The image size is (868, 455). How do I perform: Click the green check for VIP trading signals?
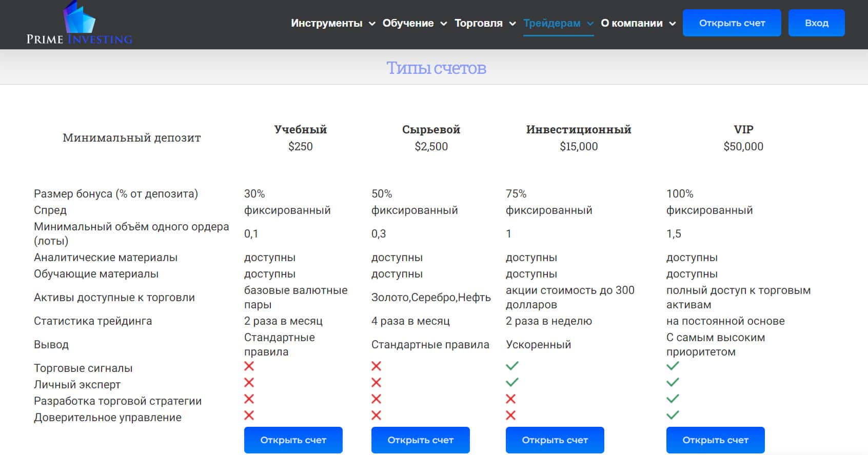click(673, 366)
